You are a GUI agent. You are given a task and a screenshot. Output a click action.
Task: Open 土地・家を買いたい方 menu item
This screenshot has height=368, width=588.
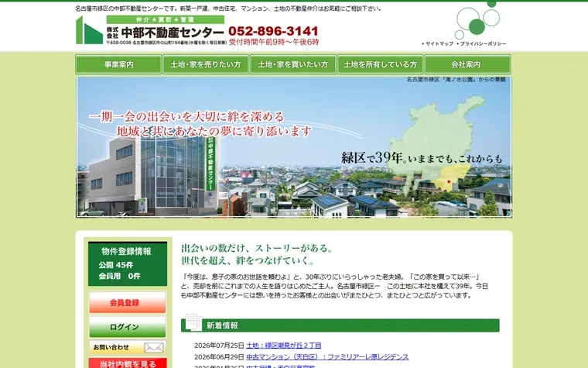point(293,64)
